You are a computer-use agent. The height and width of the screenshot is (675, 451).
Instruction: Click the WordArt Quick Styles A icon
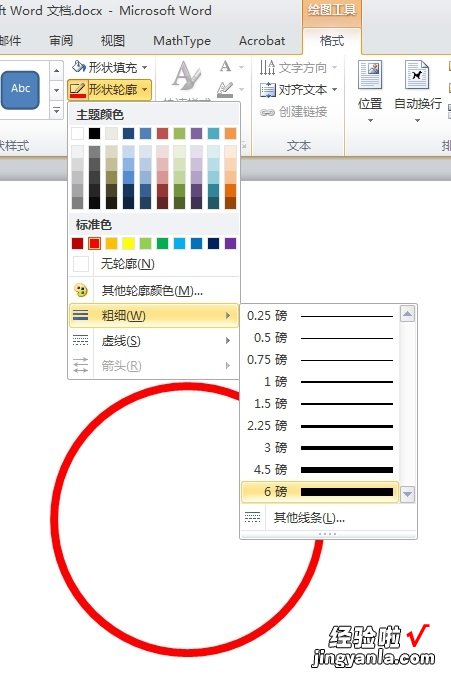[x=186, y=76]
